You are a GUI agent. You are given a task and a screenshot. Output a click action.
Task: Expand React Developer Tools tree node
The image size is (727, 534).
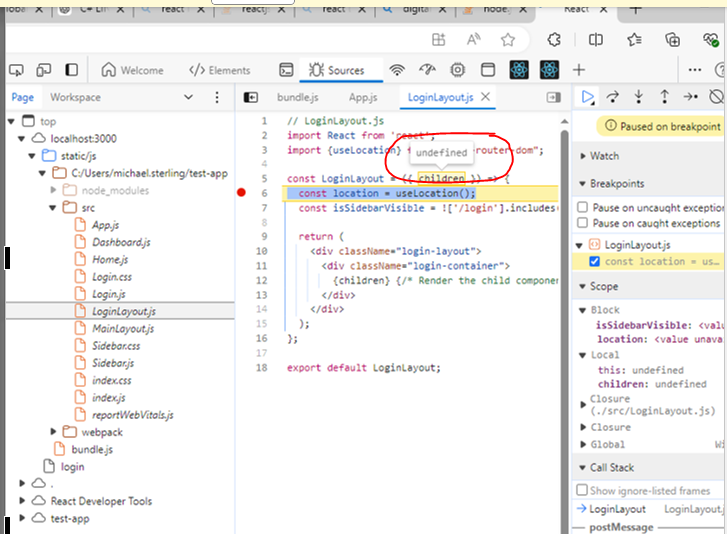tap(22, 501)
